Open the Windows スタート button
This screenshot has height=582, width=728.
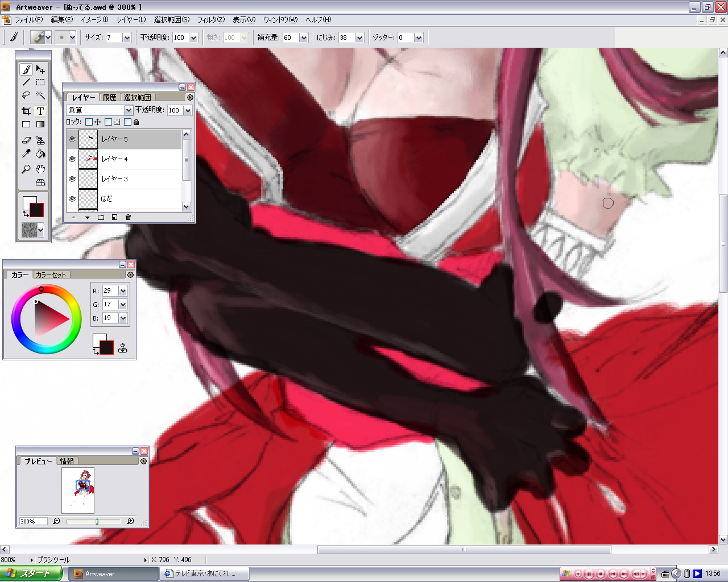pos(31,573)
